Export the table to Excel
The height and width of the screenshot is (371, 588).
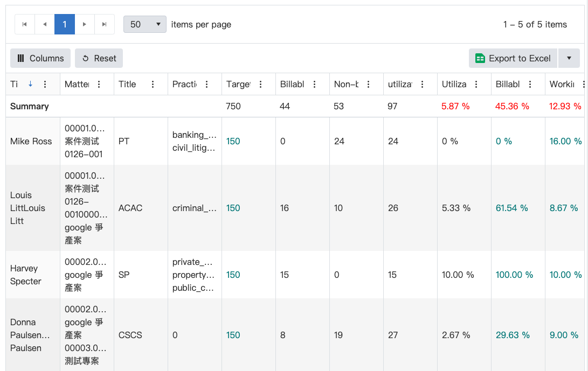click(x=513, y=58)
